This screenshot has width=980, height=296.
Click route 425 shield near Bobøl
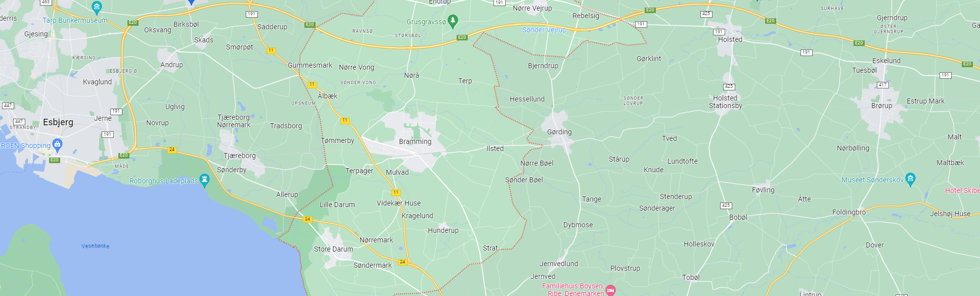click(x=726, y=206)
